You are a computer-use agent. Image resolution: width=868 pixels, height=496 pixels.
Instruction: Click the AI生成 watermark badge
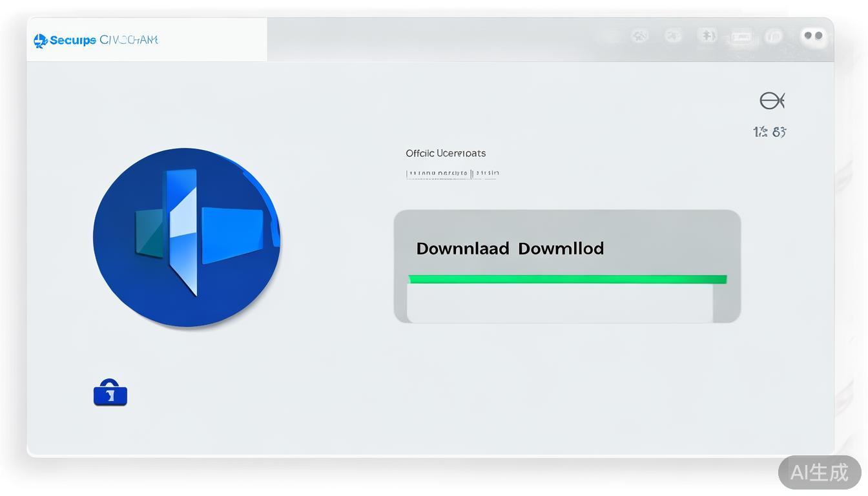[x=819, y=472]
